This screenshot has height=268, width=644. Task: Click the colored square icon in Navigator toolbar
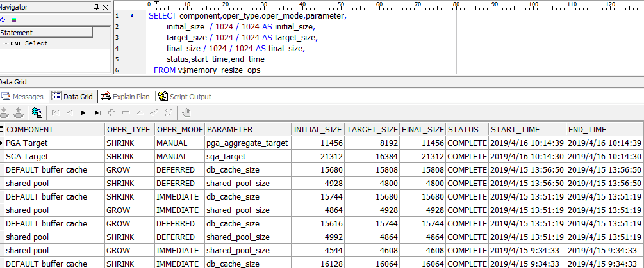coord(14,19)
